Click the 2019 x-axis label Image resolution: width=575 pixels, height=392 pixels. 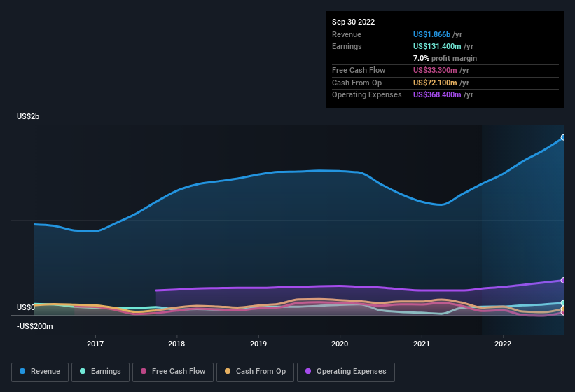pyautogui.click(x=258, y=344)
